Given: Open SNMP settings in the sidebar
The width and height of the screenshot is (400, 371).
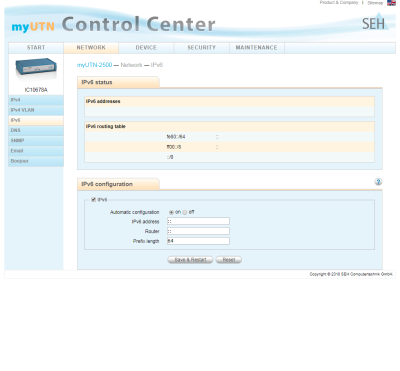Looking at the screenshot, I should coord(36,141).
